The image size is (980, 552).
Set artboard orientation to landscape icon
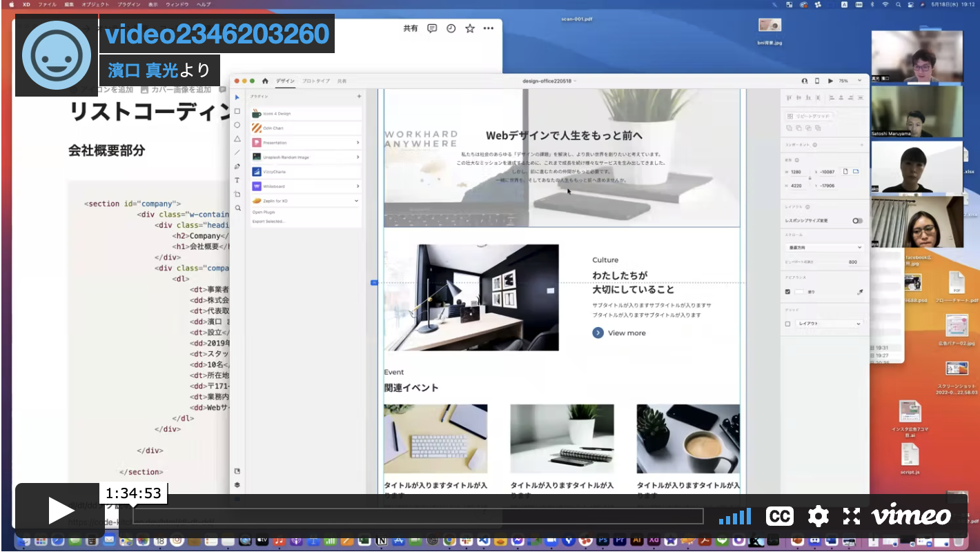click(856, 171)
